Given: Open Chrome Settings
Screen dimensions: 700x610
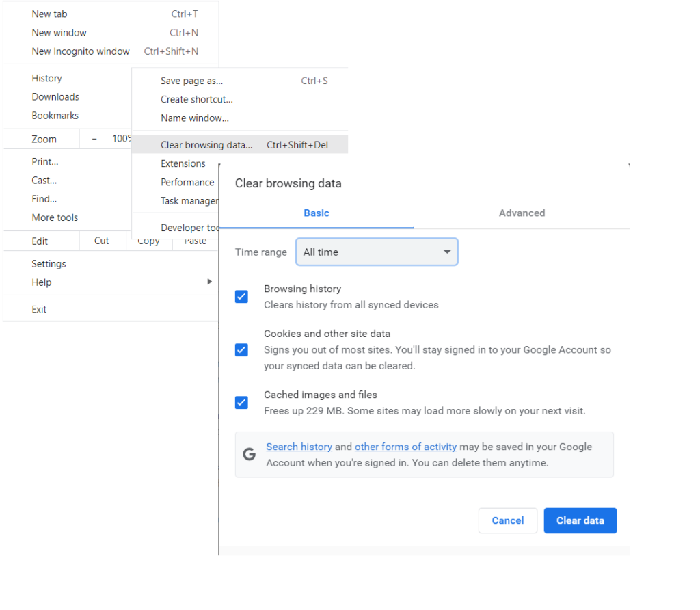Looking at the screenshot, I should coord(49,263).
